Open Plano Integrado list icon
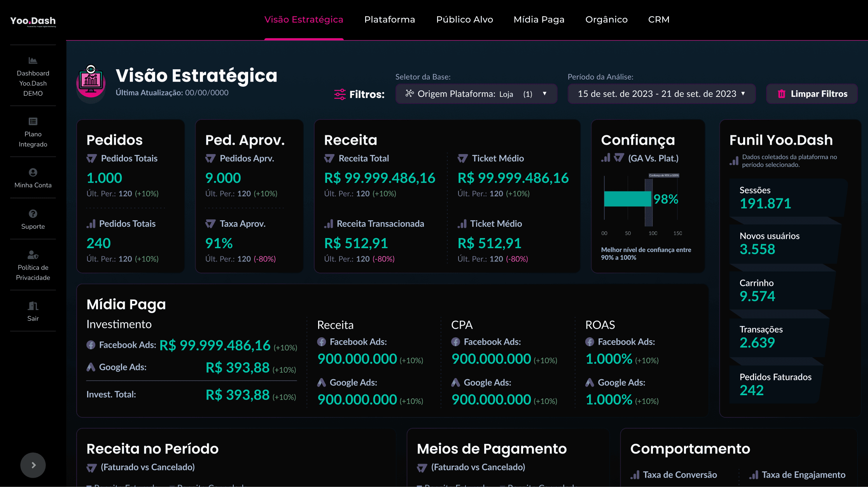868x487 pixels. [33, 121]
